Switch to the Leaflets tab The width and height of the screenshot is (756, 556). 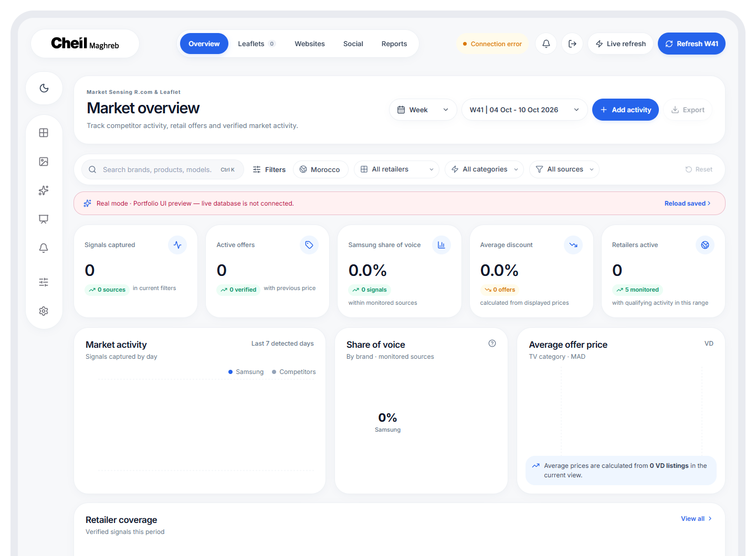(256, 44)
